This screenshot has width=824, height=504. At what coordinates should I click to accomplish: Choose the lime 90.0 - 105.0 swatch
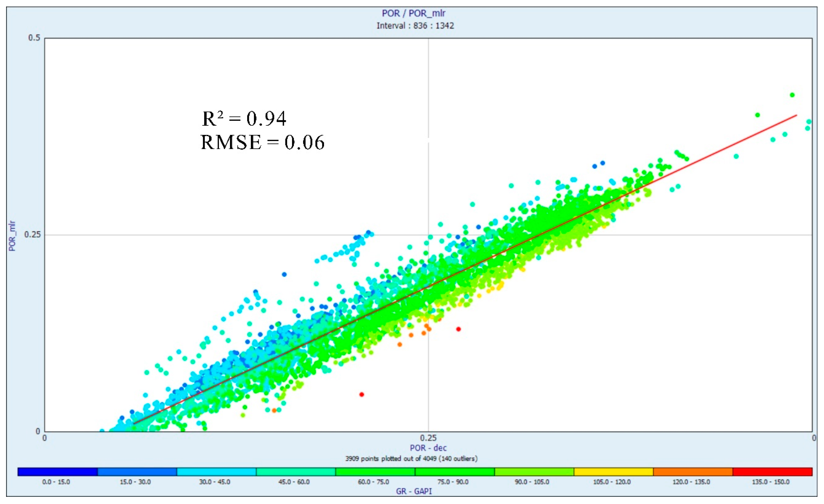click(x=534, y=472)
